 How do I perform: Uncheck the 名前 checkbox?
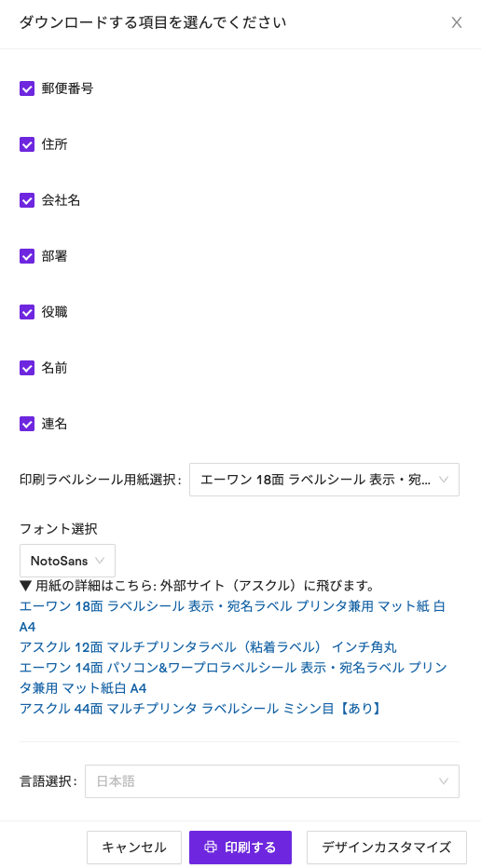click(27, 368)
